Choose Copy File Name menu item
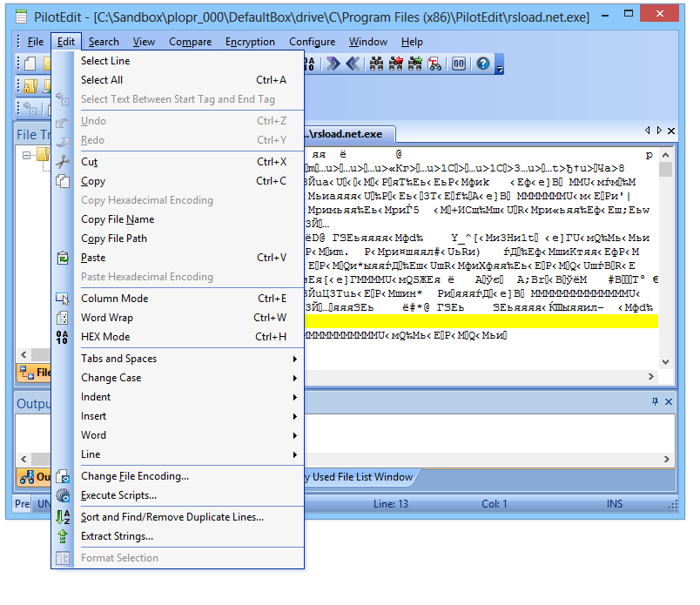 pyautogui.click(x=178, y=219)
